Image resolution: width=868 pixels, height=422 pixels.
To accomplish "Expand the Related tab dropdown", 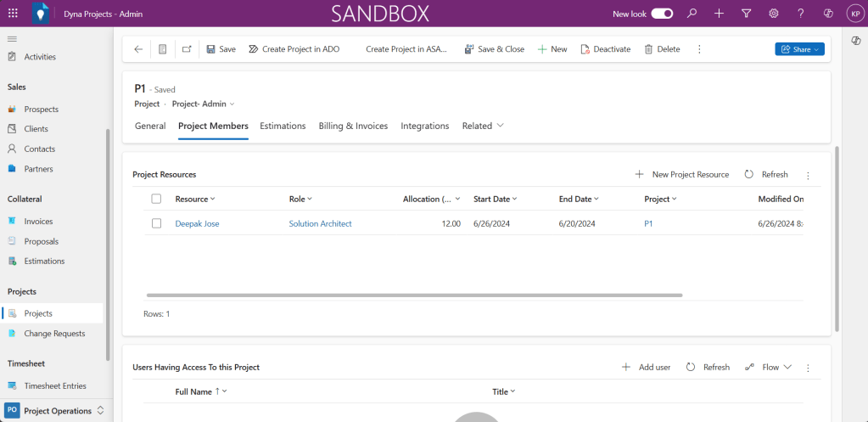I will pyautogui.click(x=483, y=126).
